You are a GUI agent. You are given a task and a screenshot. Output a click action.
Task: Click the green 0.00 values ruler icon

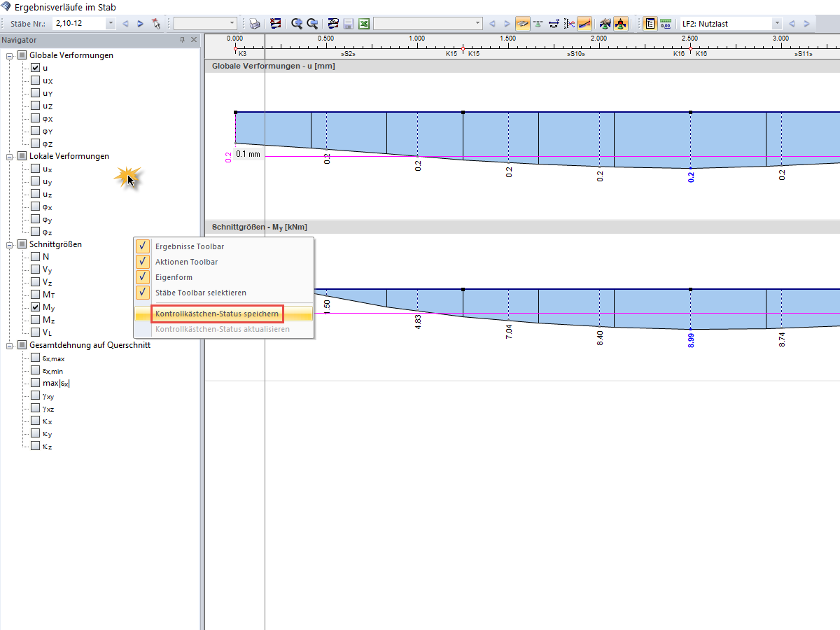point(666,24)
